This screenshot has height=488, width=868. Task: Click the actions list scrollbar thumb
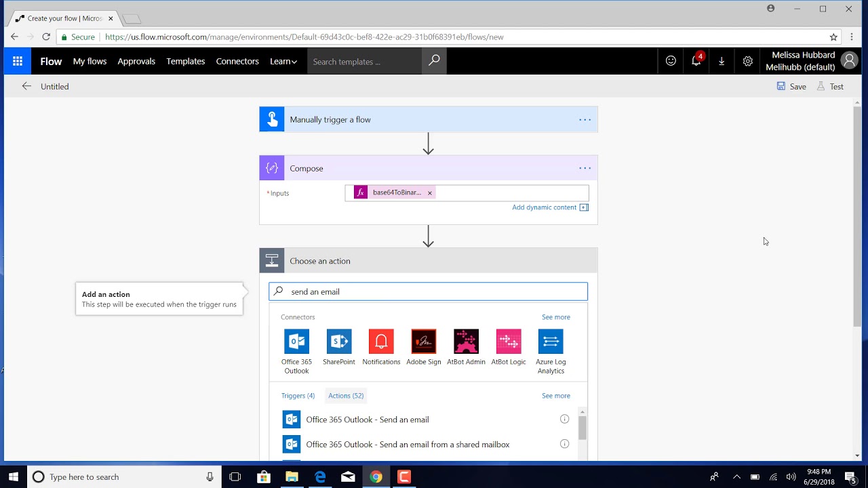click(582, 428)
